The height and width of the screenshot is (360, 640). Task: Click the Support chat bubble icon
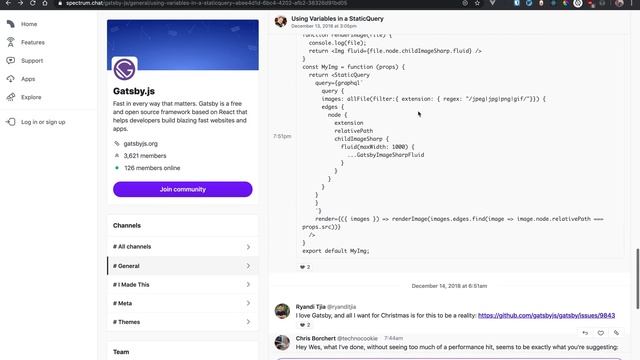pos(11,60)
